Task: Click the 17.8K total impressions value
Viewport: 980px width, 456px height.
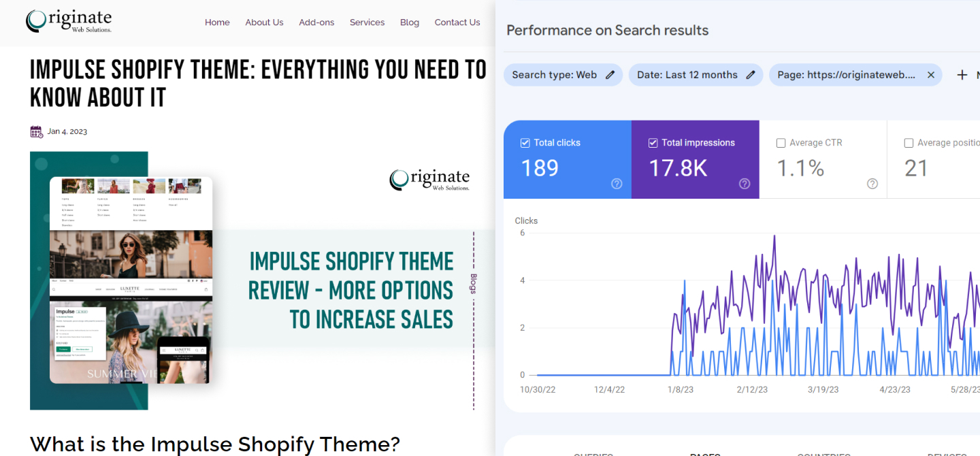Action: [678, 168]
